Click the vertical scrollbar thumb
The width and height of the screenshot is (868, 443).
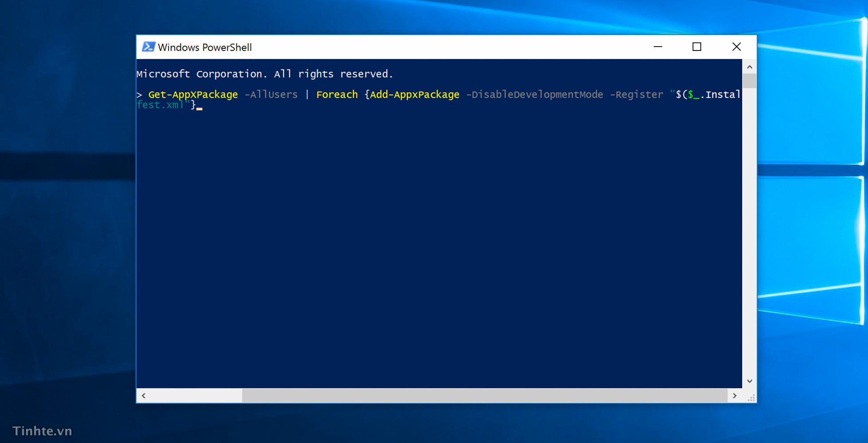click(x=750, y=81)
